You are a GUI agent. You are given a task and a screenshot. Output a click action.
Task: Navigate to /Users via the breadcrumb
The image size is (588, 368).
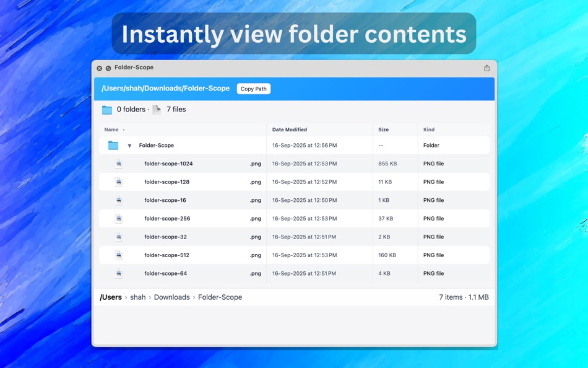[x=111, y=297]
